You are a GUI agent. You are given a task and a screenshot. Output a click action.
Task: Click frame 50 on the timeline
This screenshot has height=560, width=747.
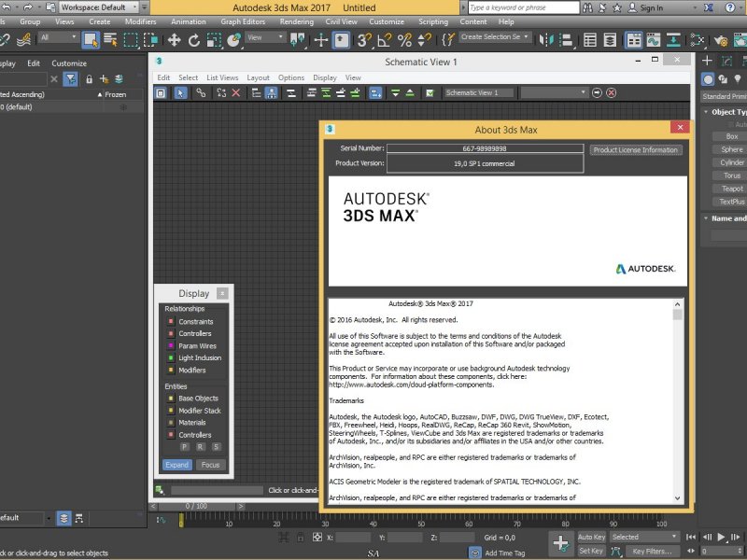click(421, 524)
